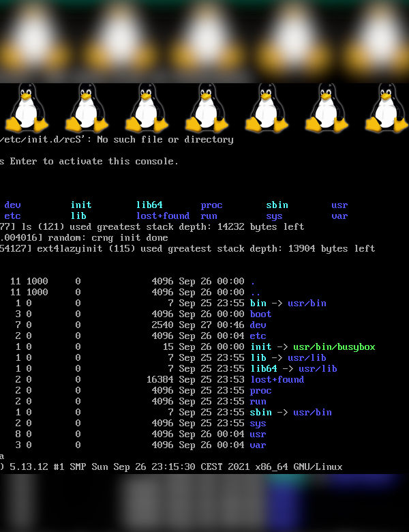Click 'var' in the long listing row
Image resolution: width=409 pixels, height=532 pixels.
click(258, 445)
